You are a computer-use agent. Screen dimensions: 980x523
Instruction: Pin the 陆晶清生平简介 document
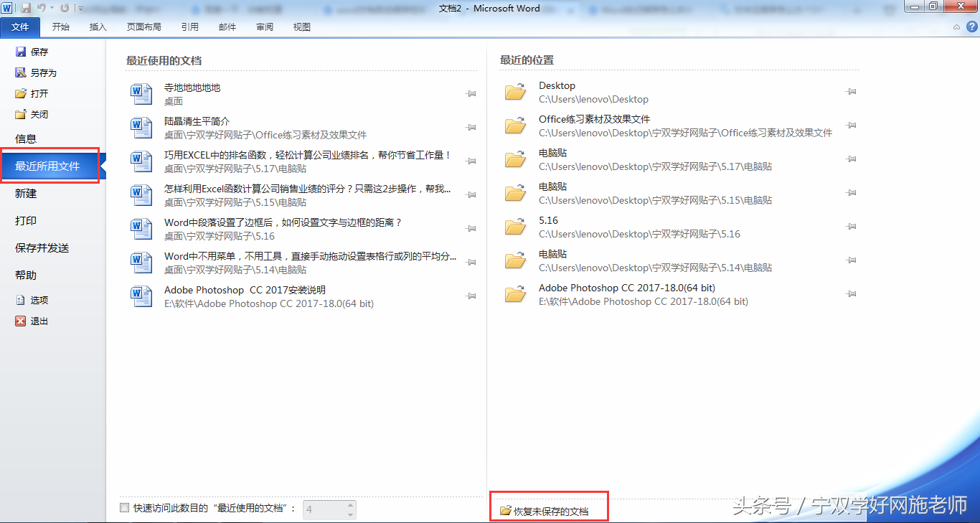pyautogui.click(x=471, y=128)
